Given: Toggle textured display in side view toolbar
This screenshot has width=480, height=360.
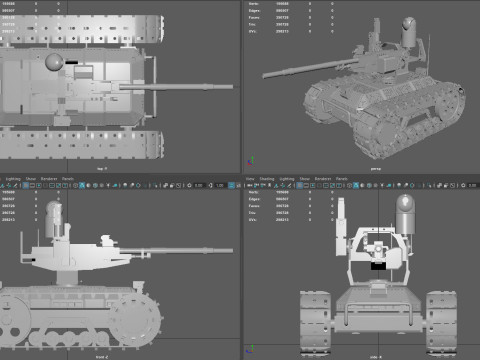Looking at the screenshot, I should click(376, 185).
